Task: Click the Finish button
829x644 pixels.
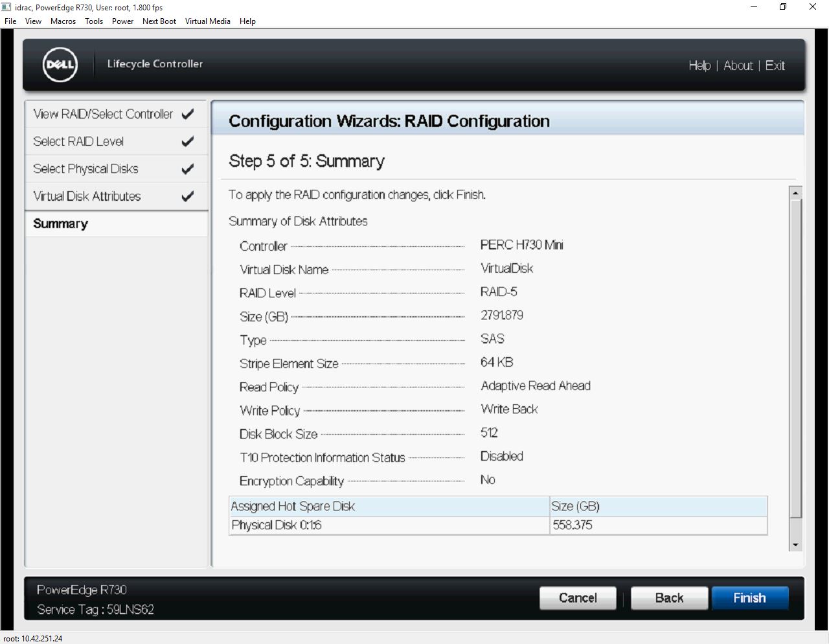Action: [x=750, y=598]
